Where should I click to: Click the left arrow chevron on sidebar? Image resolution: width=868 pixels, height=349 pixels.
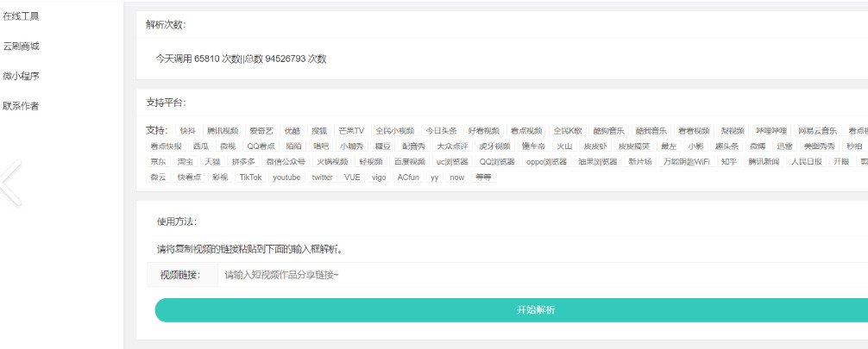[11, 183]
